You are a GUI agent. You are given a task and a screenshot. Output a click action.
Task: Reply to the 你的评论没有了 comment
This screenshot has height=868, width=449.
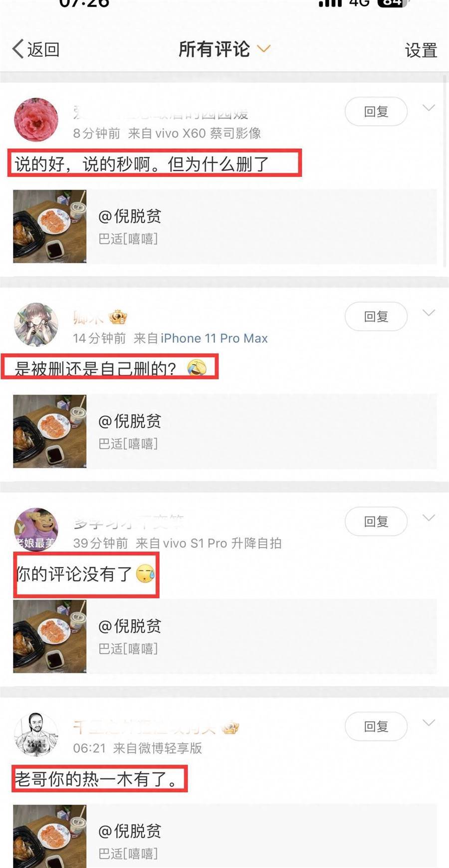pos(376,522)
